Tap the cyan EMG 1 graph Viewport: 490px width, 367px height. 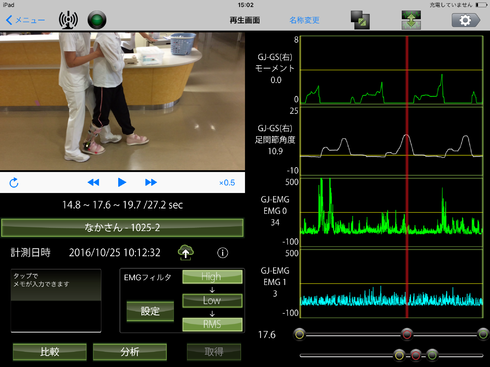392,283
